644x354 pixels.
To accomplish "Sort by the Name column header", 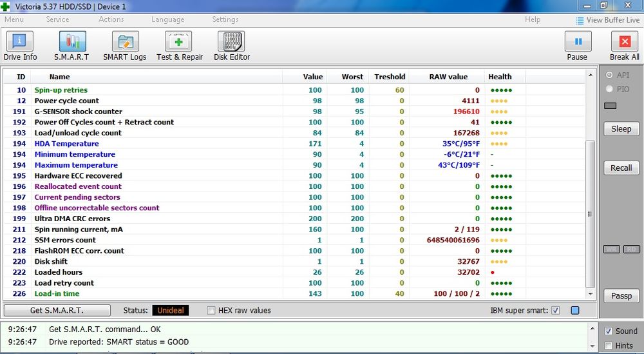I will [59, 77].
